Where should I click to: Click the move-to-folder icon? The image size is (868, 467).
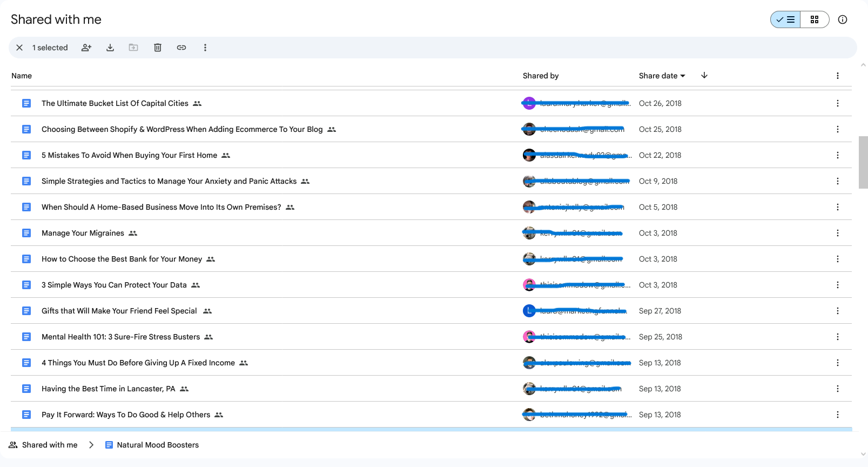pyautogui.click(x=133, y=48)
